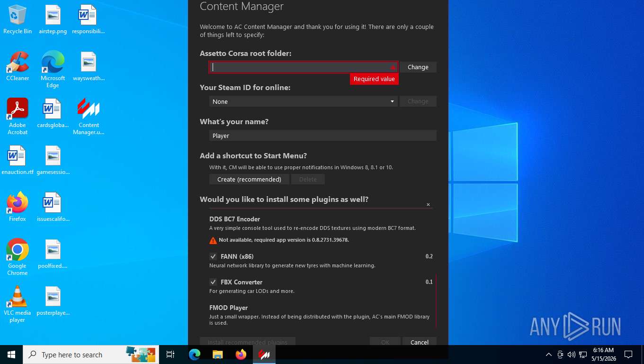This screenshot has width=644, height=364.
Task: Click the plugins list scrollbar
Action: [x=436, y=301]
